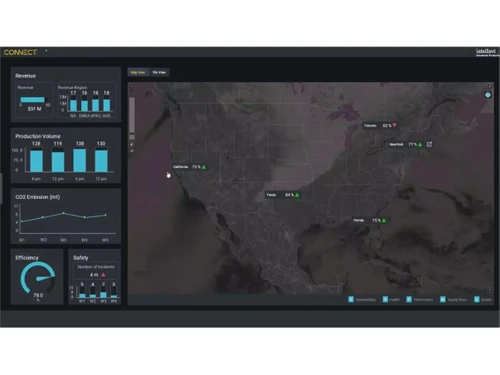Viewport: 500px width, 375px height.
Task: Click the 6 am Production Volume bar labeled 128
Action: [36, 160]
